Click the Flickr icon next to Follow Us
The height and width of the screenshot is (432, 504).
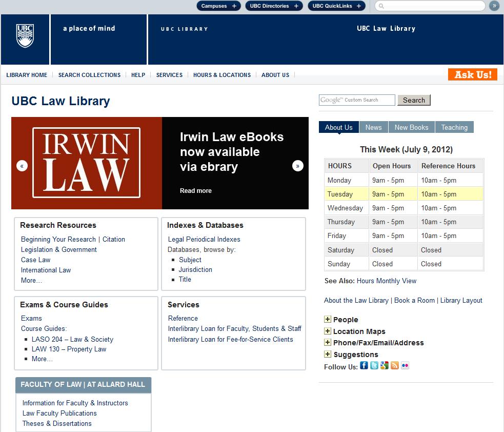tap(405, 366)
